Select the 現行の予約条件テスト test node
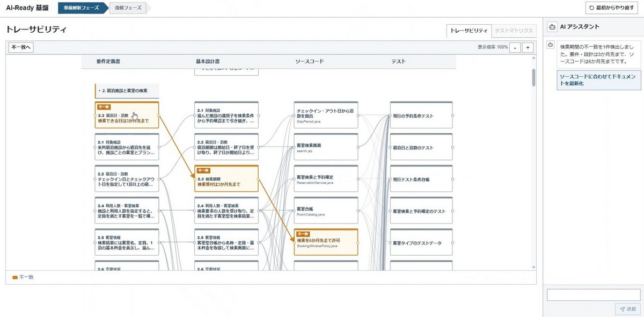The height and width of the screenshot is (317, 644). 422,116
